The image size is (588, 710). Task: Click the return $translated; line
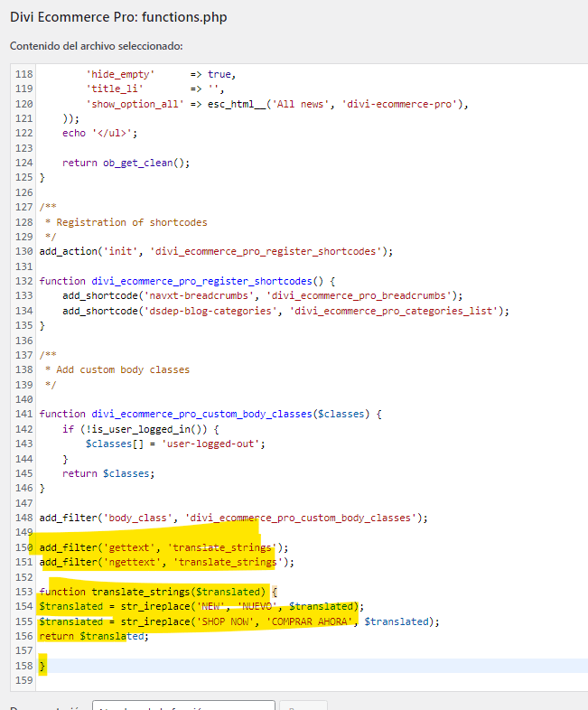[94, 636]
